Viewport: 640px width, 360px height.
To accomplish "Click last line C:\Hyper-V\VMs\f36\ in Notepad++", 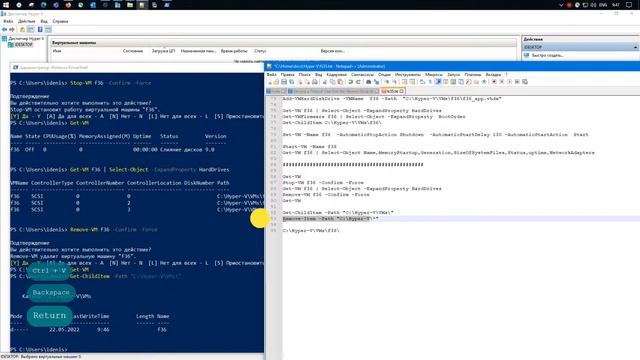I will [x=311, y=231].
